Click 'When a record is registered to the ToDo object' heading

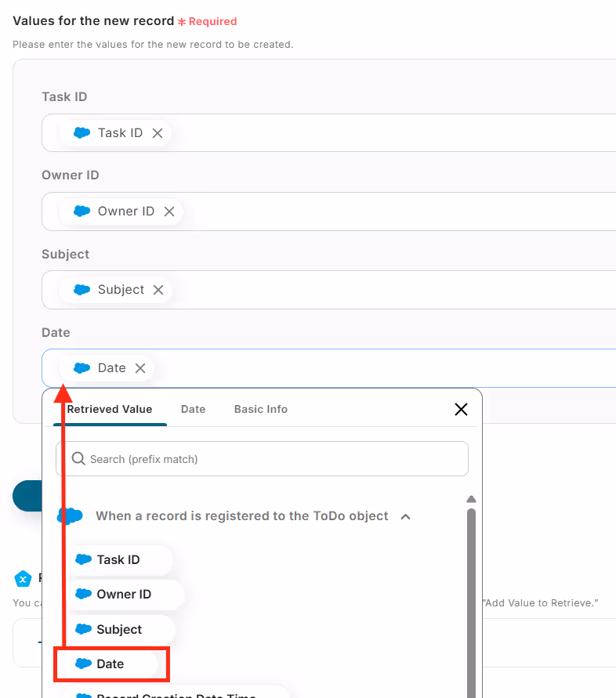[242, 516]
